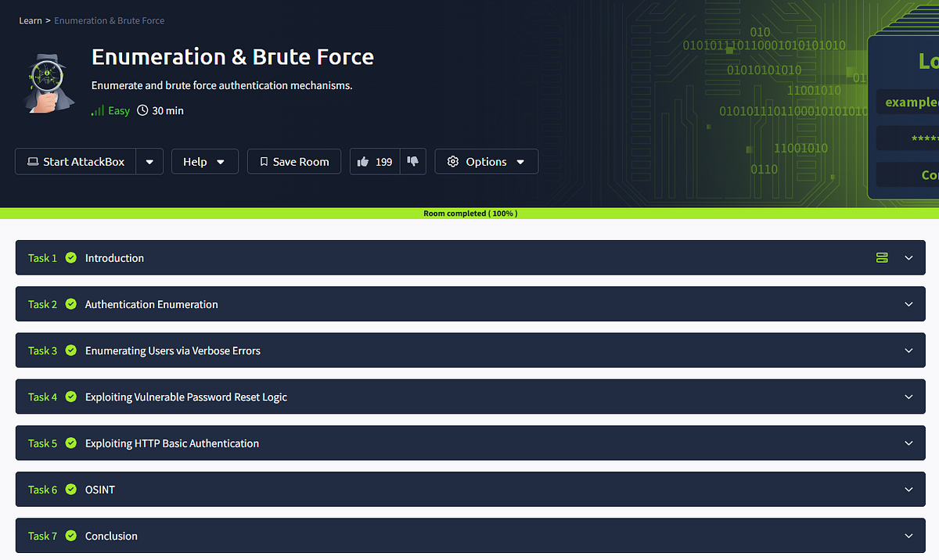Click the checkmark on Task 7 Conclusion
The height and width of the screenshot is (560, 939).
[70, 536]
